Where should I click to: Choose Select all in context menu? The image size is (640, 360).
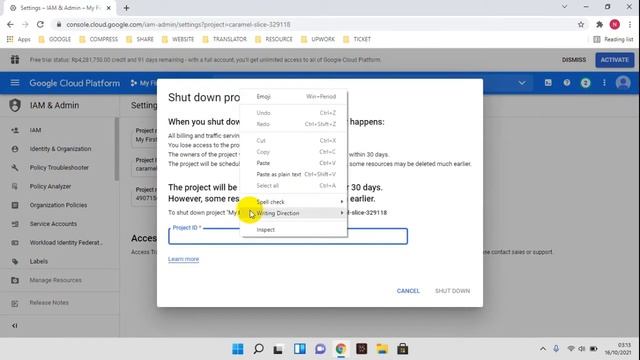(x=293, y=186)
